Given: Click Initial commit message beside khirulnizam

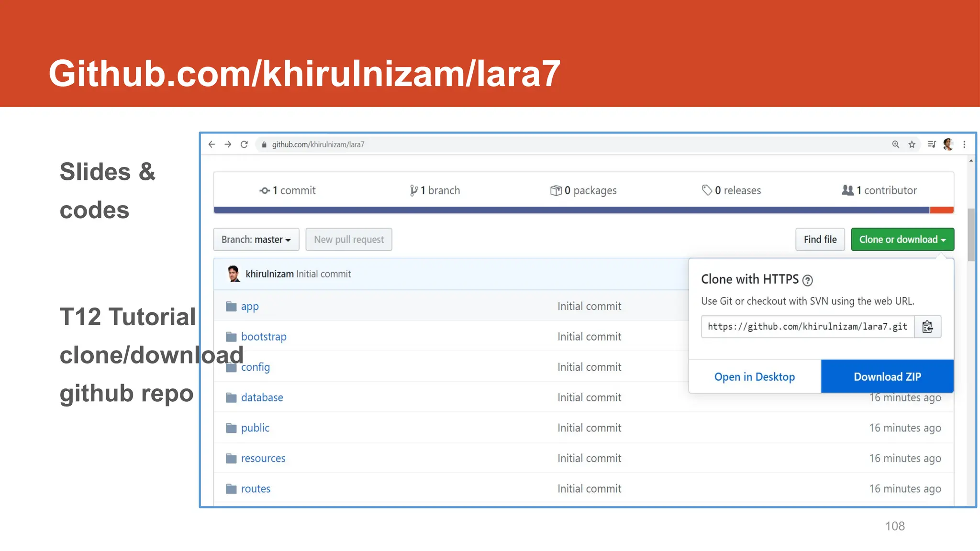Looking at the screenshot, I should (x=323, y=274).
